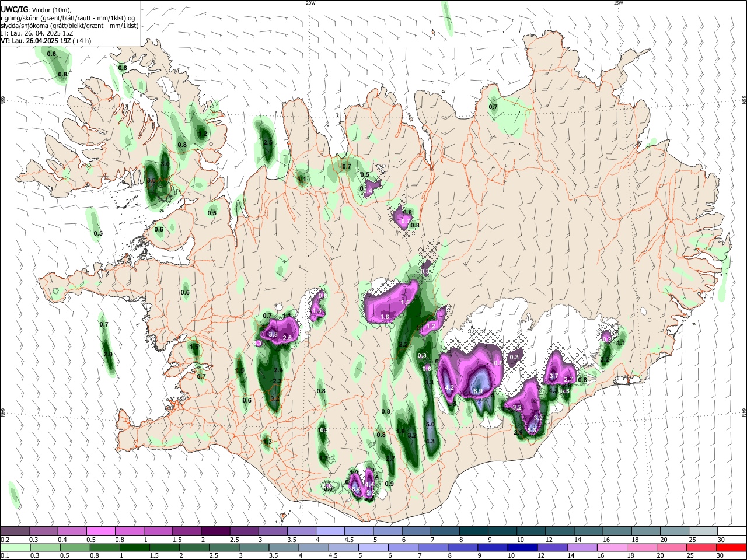Select dark teal snow swatch between 8 and 9
Screen dimensions: 747x560
(x=473, y=531)
